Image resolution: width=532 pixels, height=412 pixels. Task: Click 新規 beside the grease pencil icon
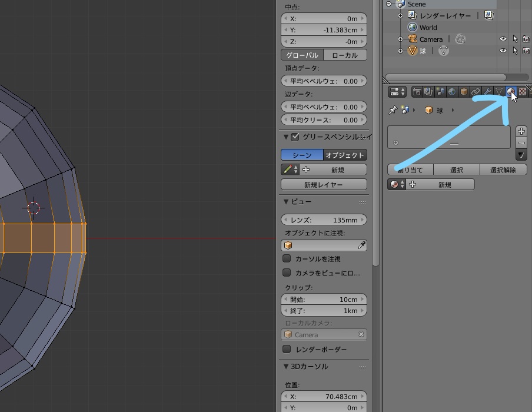pos(333,170)
